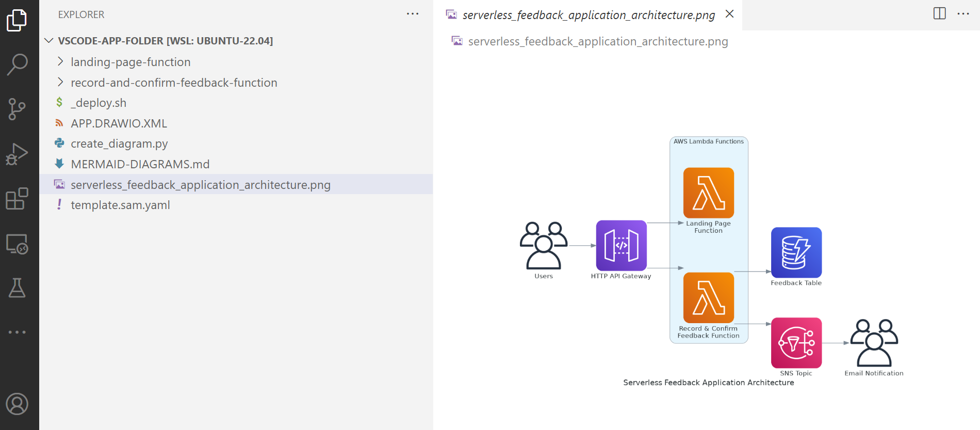
Task: Click the Landing Page Function lambda icon
Action: 709,193
